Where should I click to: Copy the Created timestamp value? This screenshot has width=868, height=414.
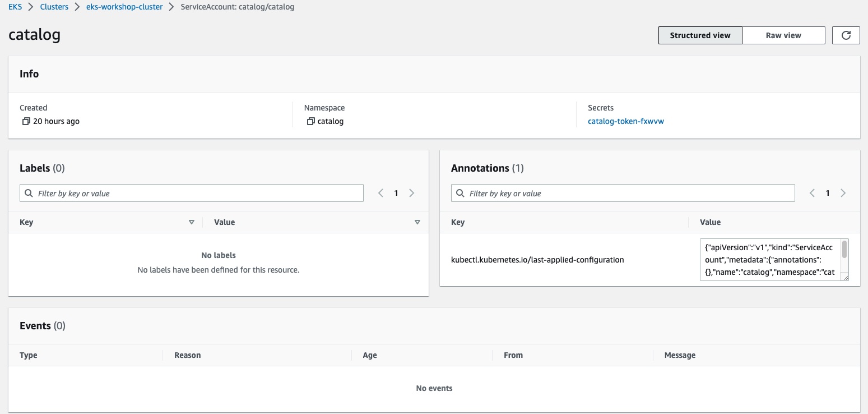tap(26, 121)
